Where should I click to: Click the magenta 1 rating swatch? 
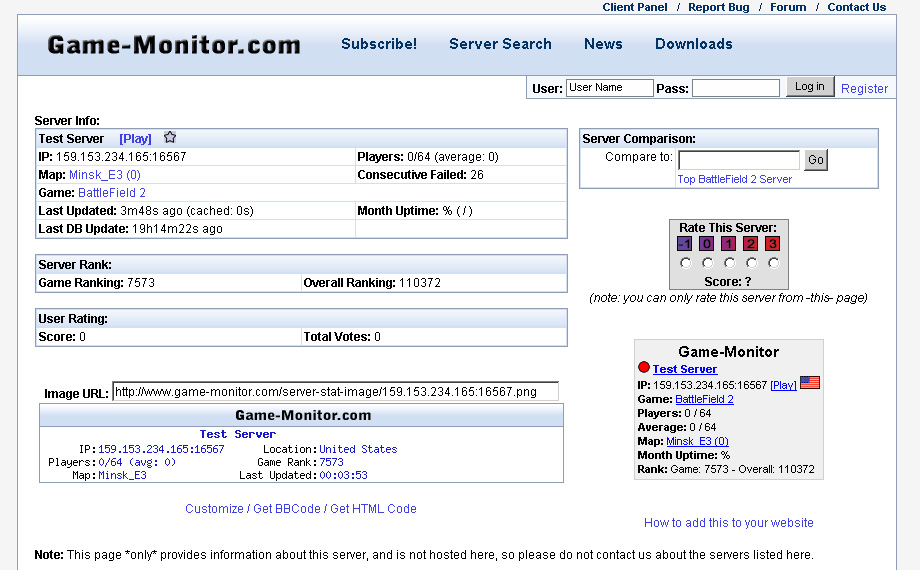click(x=729, y=244)
